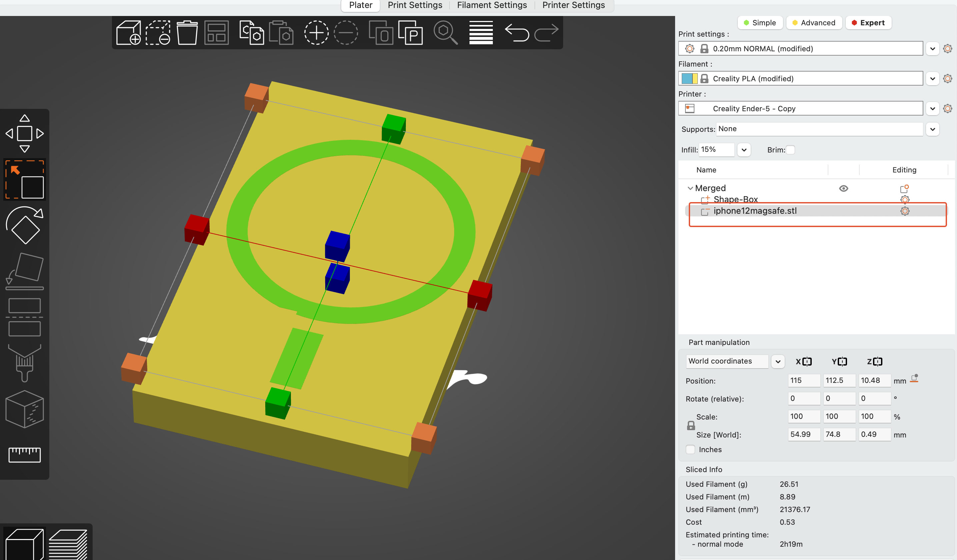This screenshot has height=560, width=957.
Task: Select Expert mode
Action: click(x=868, y=23)
